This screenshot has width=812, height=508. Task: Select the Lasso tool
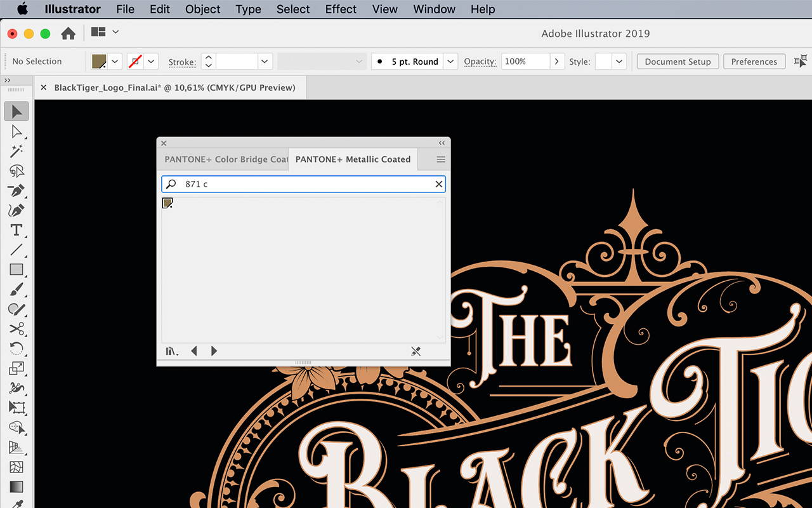tap(16, 171)
